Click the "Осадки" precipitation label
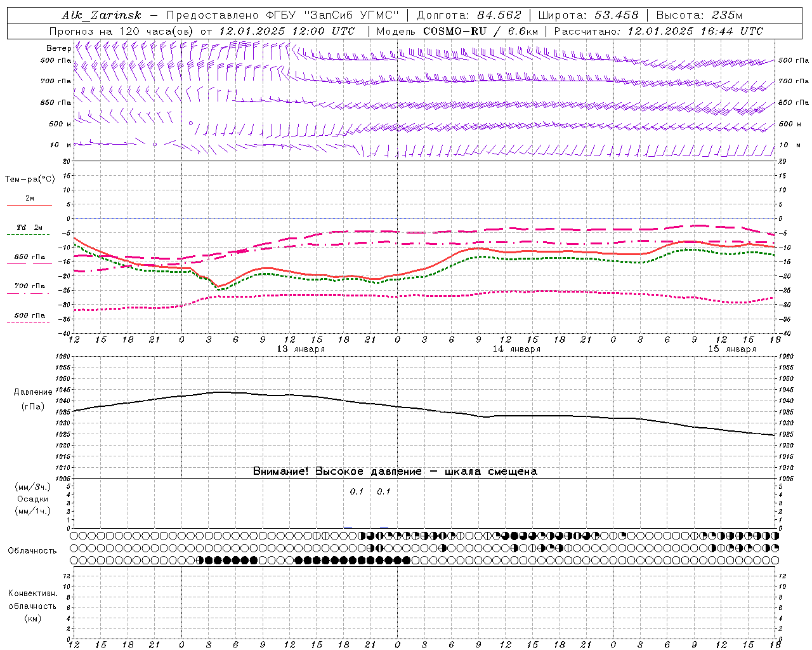Screen dimensions: 812x650 [33, 499]
